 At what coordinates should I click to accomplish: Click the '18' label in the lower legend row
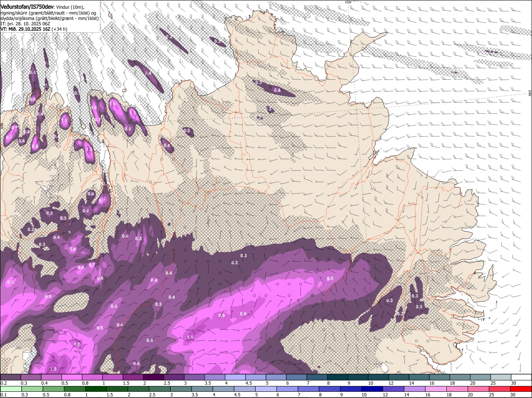(x=449, y=395)
